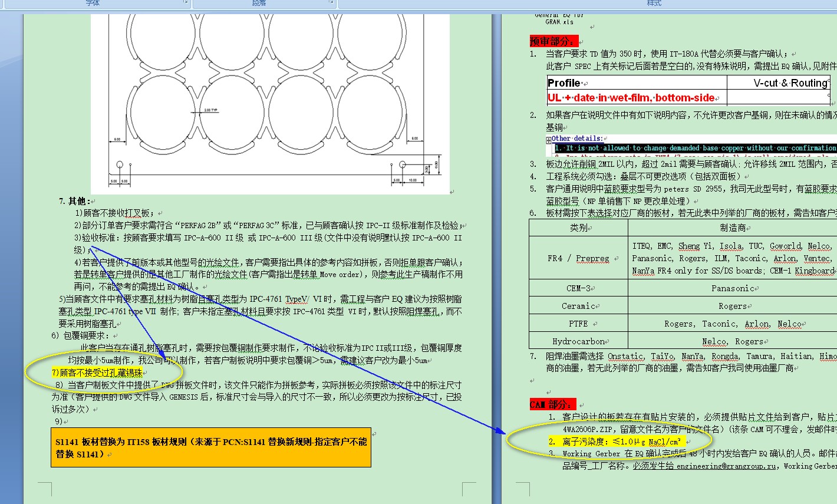Click the heading '7. 其他:'
This screenshot has width=837, height=504.
click(75, 201)
